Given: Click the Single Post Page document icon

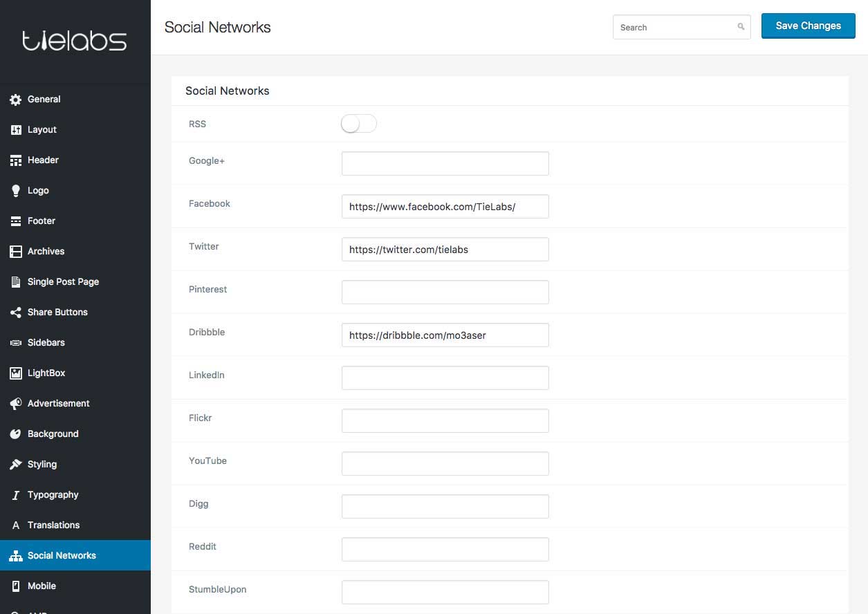Looking at the screenshot, I should [15, 282].
